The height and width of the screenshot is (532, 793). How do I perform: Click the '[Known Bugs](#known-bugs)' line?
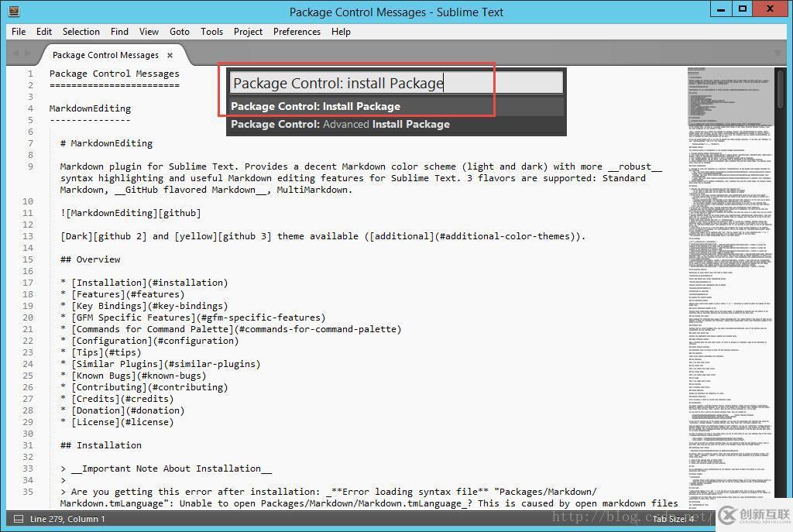pyautogui.click(x=133, y=376)
